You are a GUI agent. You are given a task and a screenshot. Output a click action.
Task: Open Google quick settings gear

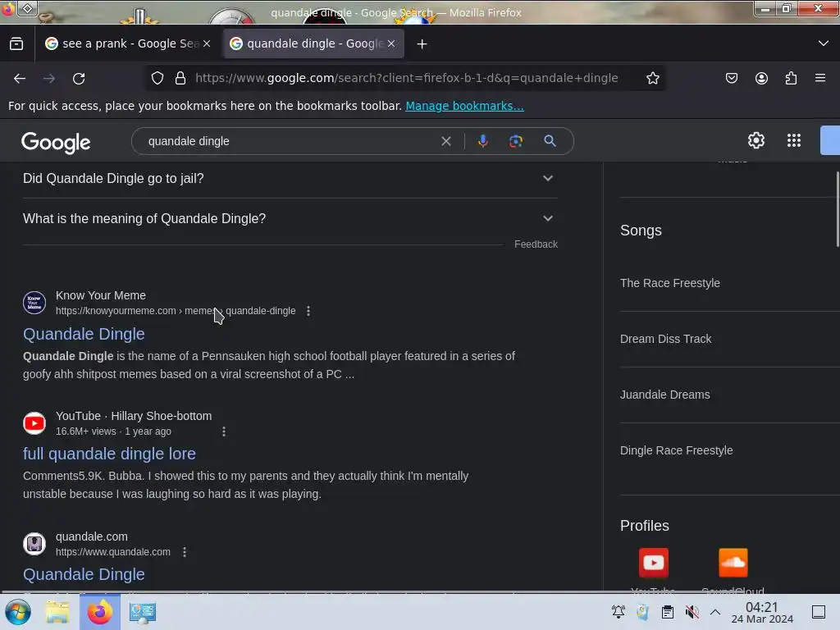(756, 140)
